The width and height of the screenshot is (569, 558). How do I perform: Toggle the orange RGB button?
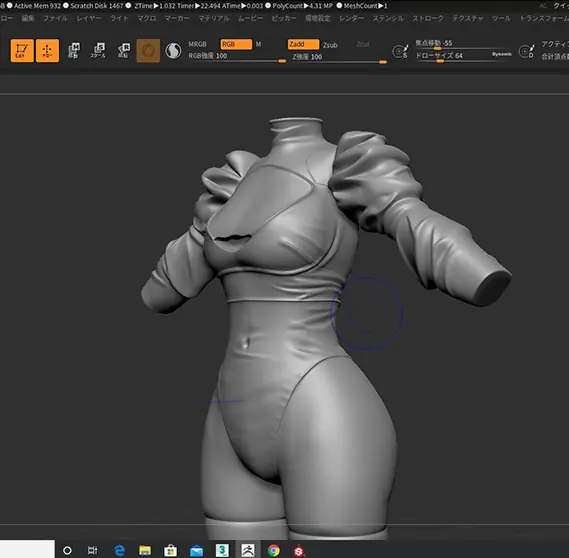pos(236,44)
